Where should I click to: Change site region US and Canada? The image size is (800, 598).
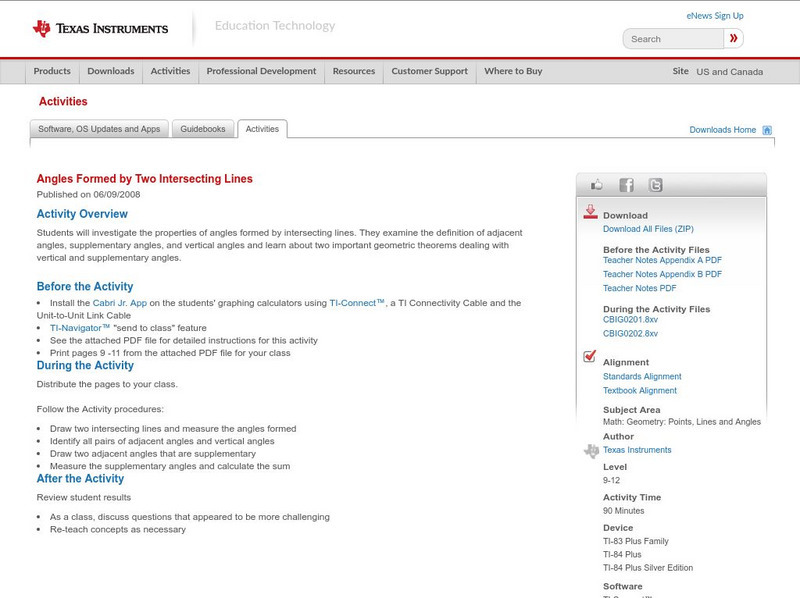(x=730, y=72)
